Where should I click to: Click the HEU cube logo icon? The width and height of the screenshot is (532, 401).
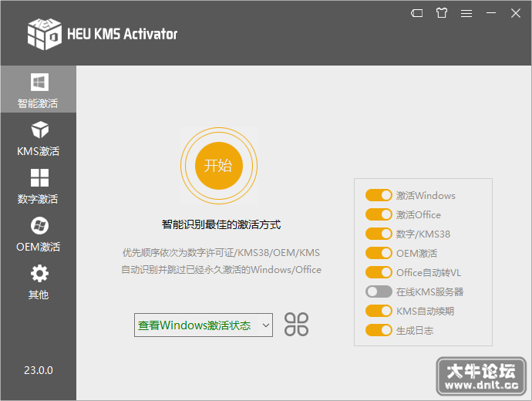[x=45, y=34]
